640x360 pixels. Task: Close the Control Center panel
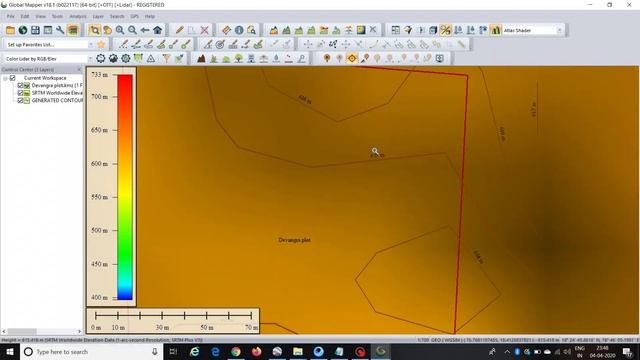point(79,70)
